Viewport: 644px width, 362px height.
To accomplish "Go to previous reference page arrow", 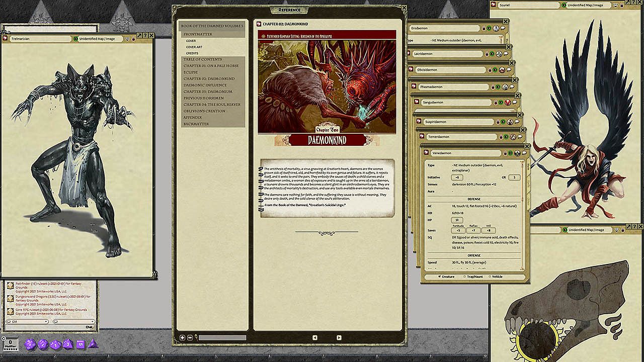I will 315,337.
